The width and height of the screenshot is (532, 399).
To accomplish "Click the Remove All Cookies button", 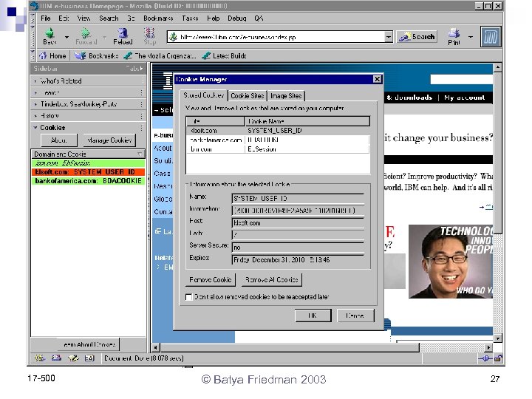I will coord(271,279).
